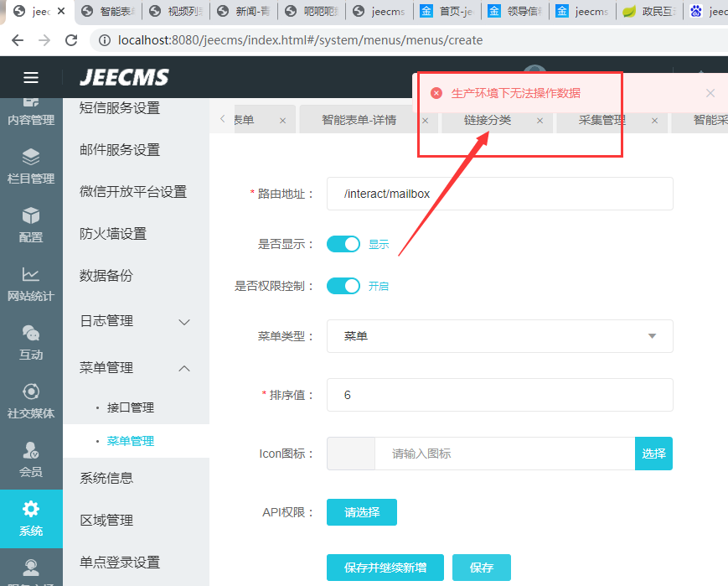728x586 pixels.
Task: Switch to the 采集管理 page tab
Action: 602,121
